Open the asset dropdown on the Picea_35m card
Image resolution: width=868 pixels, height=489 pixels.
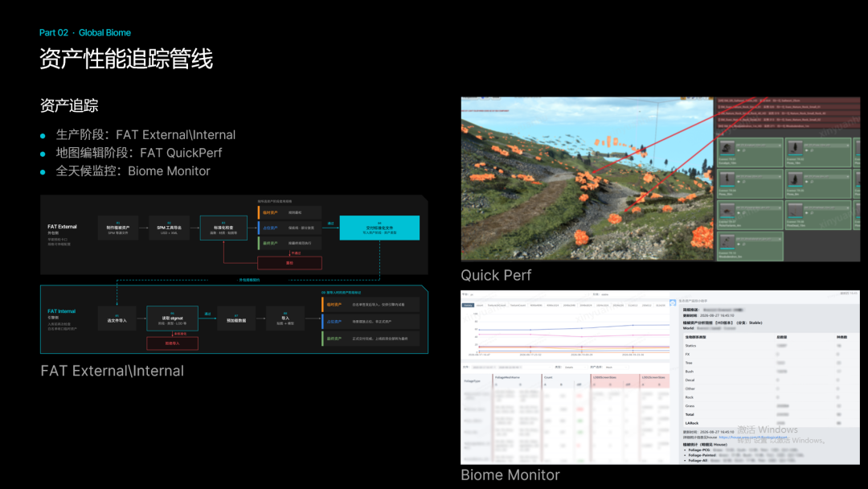tap(759, 177)
